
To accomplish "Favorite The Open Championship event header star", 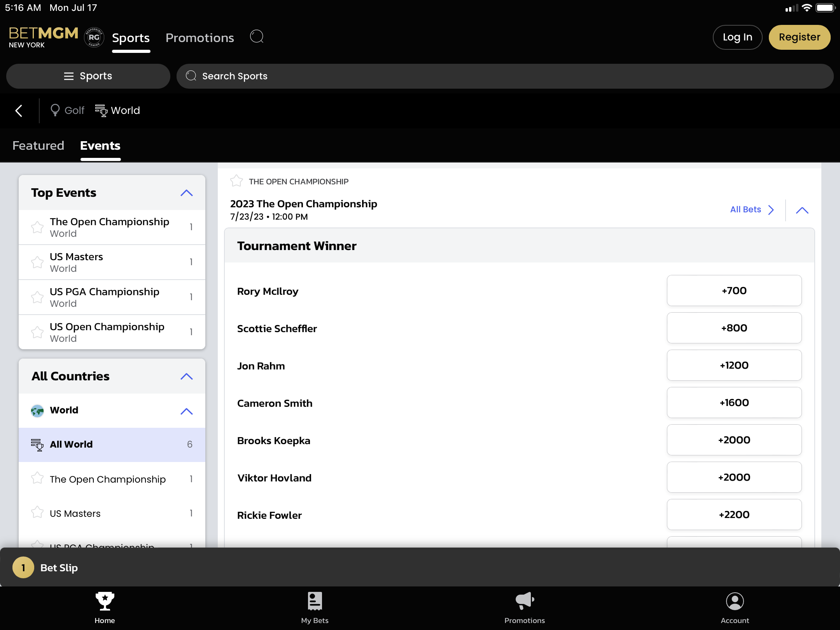I will coord(236,181).
